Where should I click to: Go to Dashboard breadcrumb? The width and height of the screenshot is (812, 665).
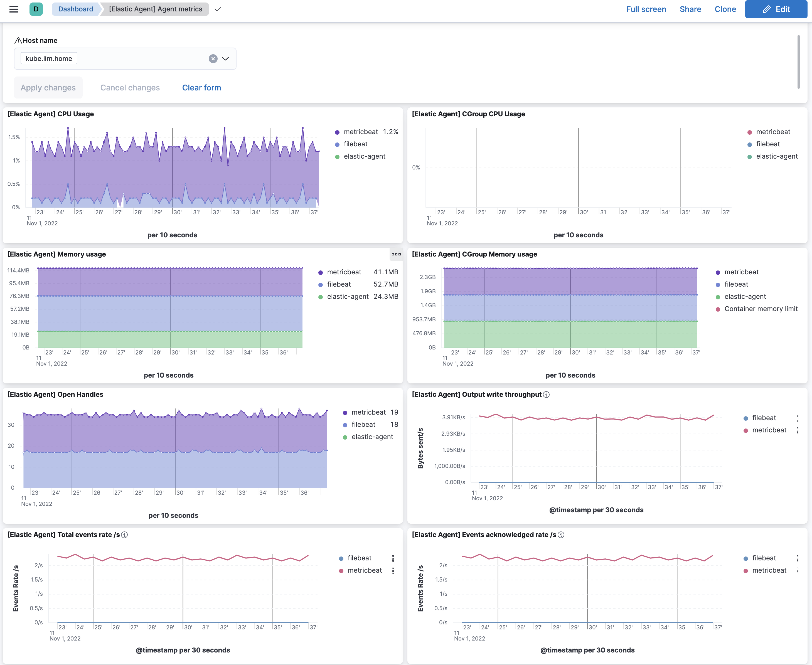click(x=75, y=9)
